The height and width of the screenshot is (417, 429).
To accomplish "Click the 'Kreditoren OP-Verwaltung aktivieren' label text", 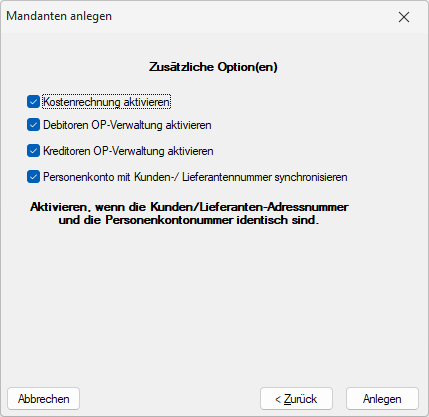I will click(x=128, y=151).
